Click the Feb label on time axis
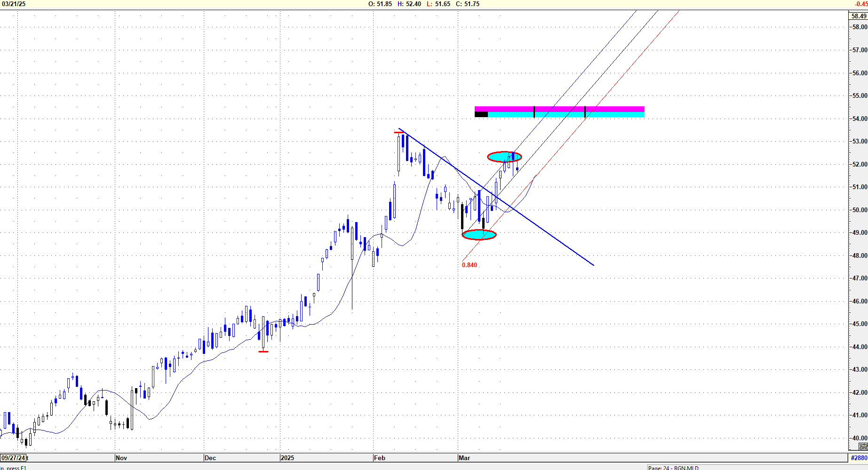 379,458
